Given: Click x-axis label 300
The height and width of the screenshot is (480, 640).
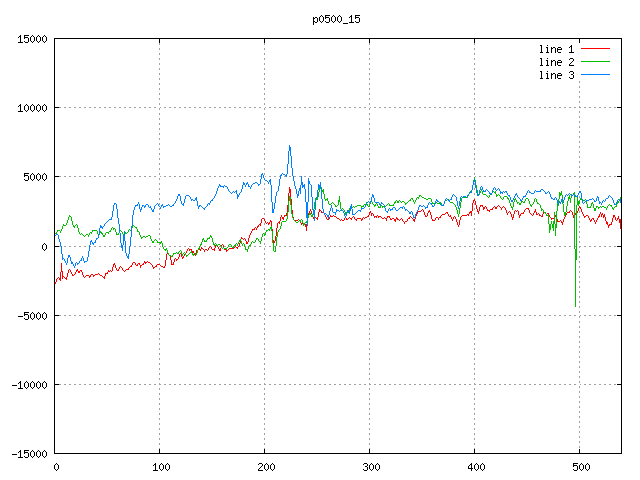Looking at the screenshot, I should (x=371, y=467).
